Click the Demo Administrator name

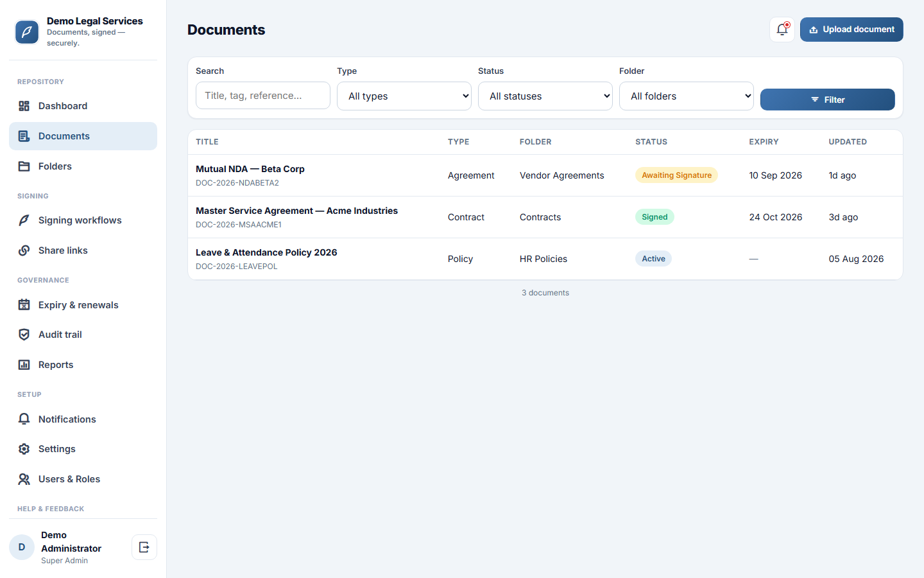(71, 541)
